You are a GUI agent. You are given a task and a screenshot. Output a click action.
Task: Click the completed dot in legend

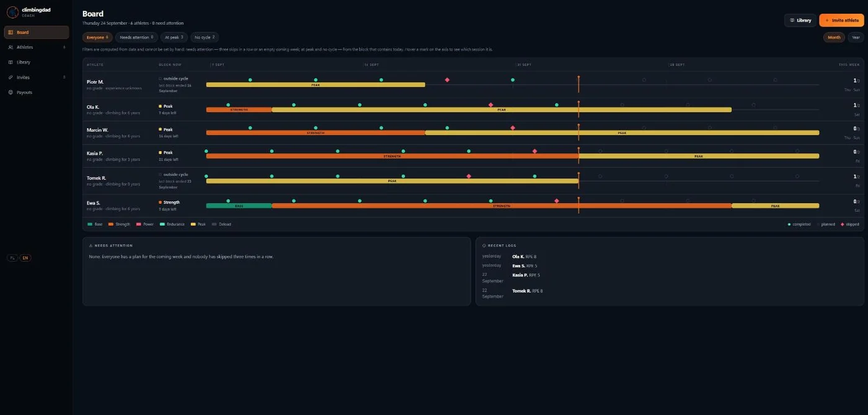tap(789, 224)
